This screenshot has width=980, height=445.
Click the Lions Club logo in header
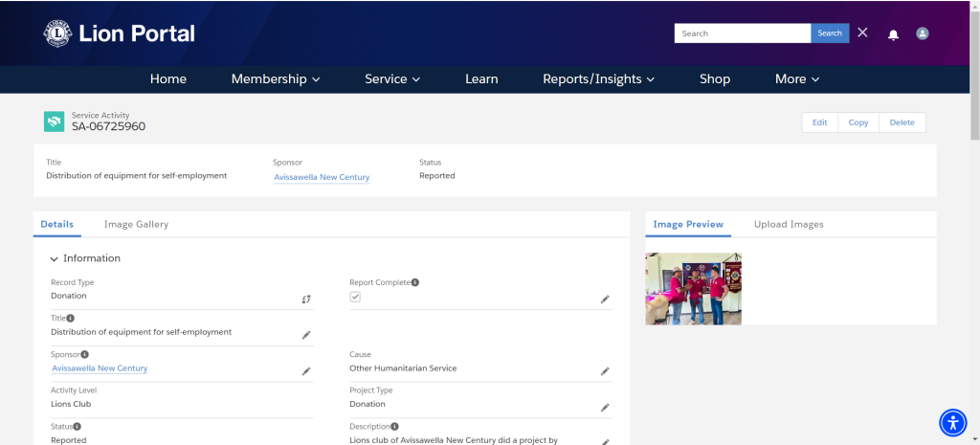pos(57,33)
